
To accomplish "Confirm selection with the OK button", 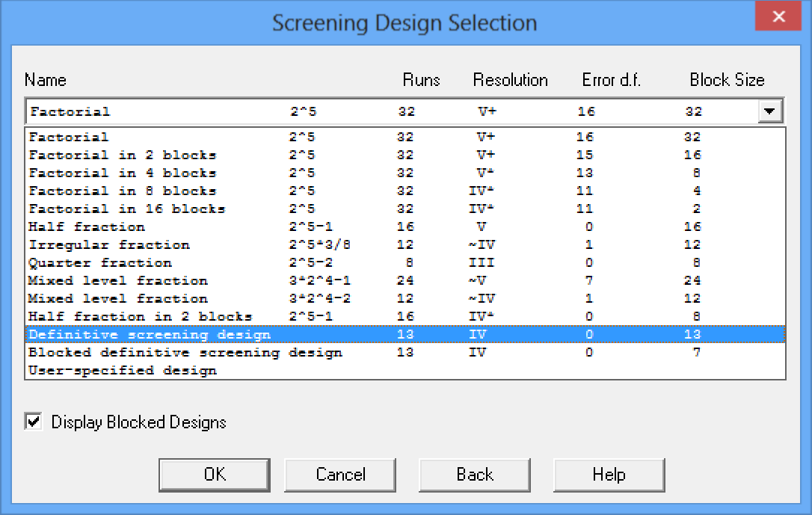I will tap(214, 474).
